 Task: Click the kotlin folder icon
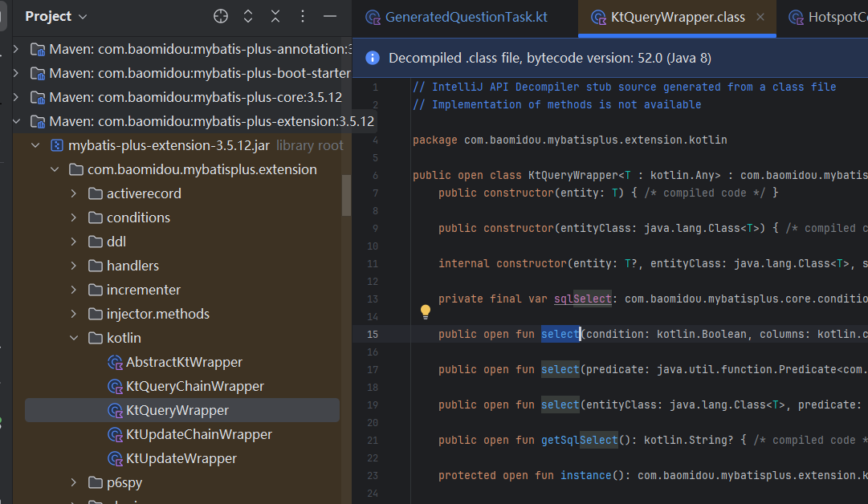click(96, 338)
